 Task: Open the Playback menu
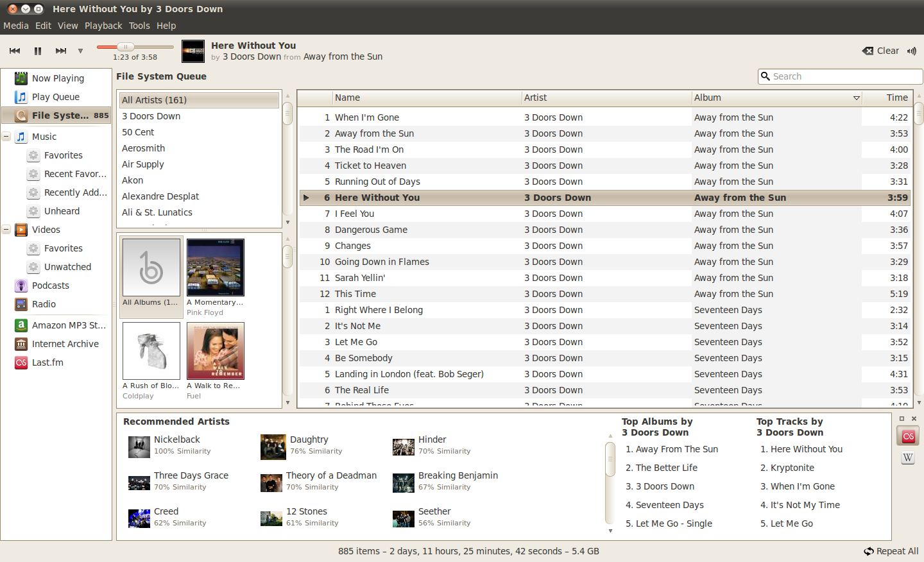click(x=103, y=26)
